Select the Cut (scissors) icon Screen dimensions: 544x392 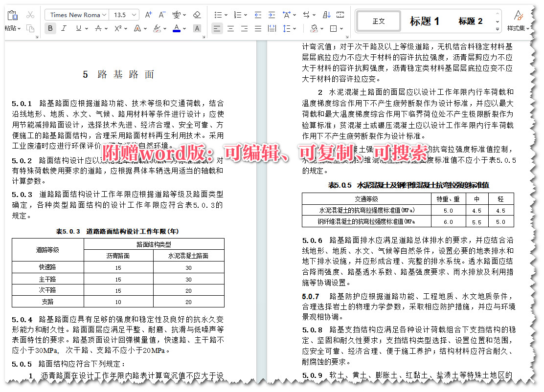[30, 15]
